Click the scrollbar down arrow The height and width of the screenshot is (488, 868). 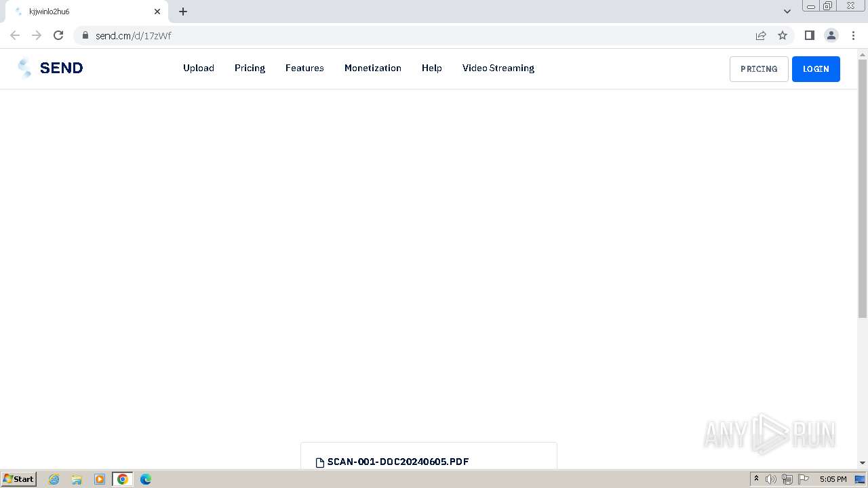[x=863, y=463]
